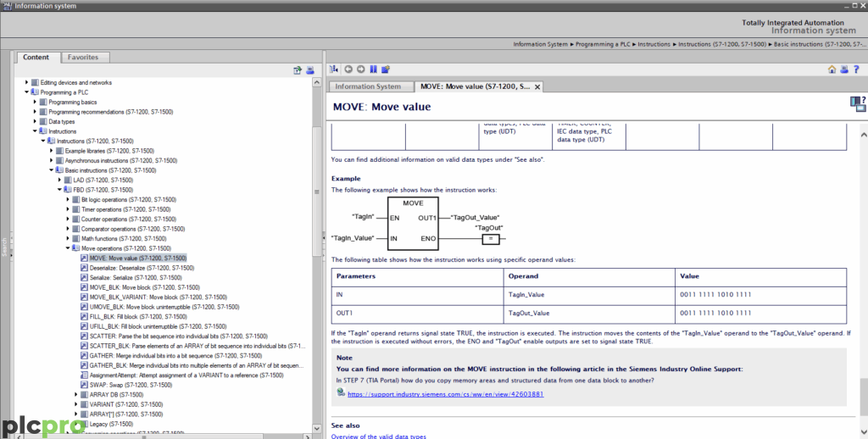Open Overview of the valid data types link

[x=378, y=436]
